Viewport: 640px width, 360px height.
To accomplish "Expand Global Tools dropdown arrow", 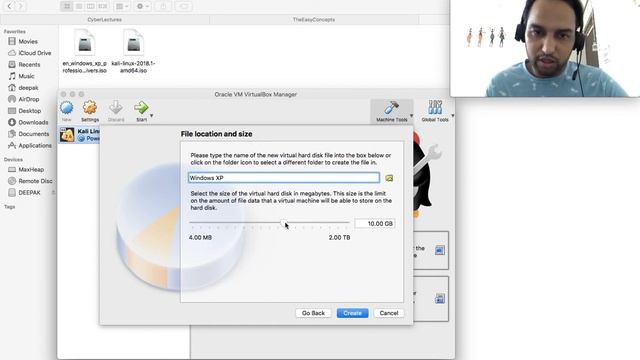I will [x=453, y=116].
